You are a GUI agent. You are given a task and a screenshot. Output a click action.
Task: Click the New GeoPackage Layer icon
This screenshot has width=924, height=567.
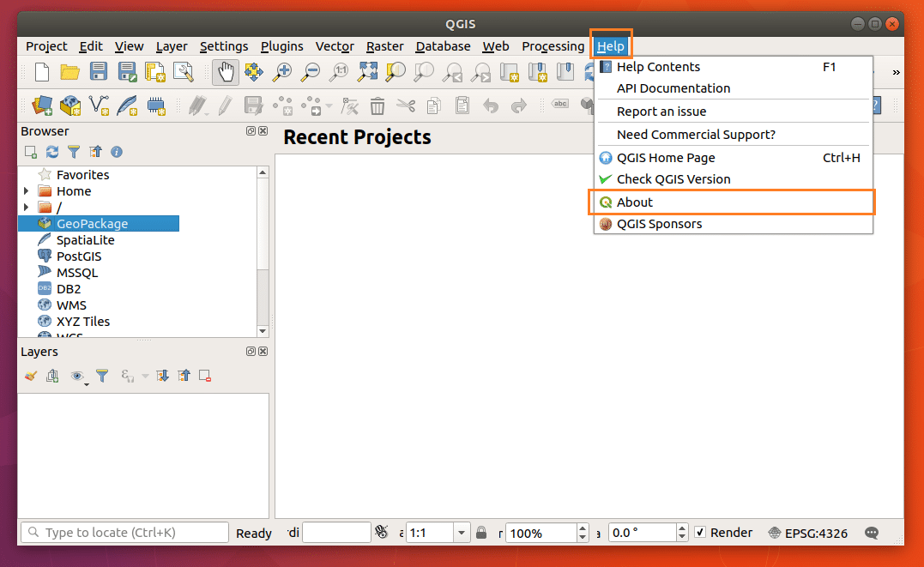coord(70,106)
